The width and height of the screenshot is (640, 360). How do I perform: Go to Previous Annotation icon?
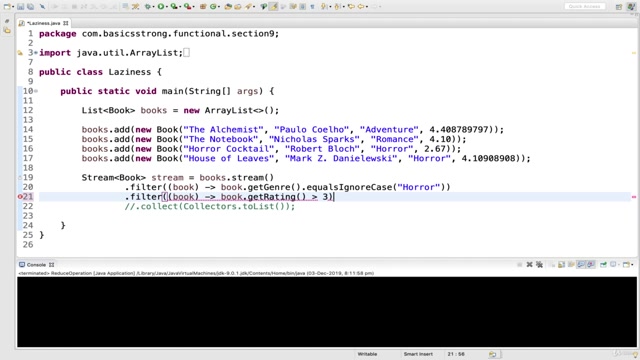338,7
